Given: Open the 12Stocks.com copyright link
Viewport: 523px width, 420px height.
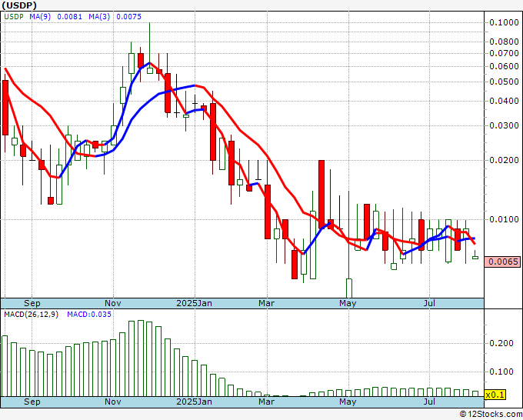Looking at the screenshot, I should (x=491, y=415).
